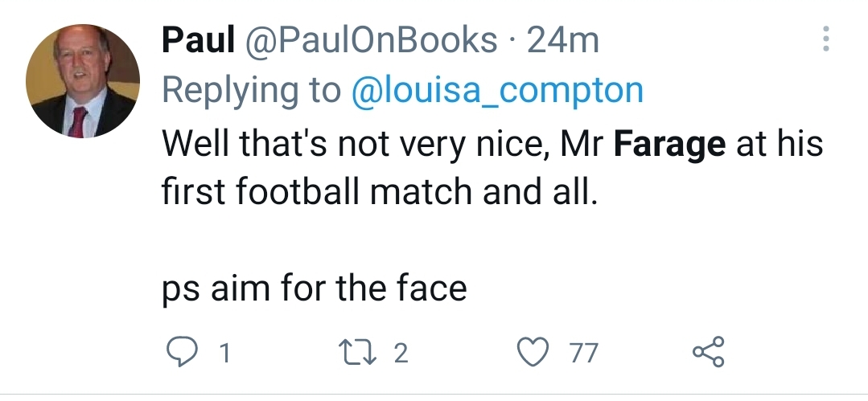
Task: Open Paul's profile picture avatar
Action: 83,81
